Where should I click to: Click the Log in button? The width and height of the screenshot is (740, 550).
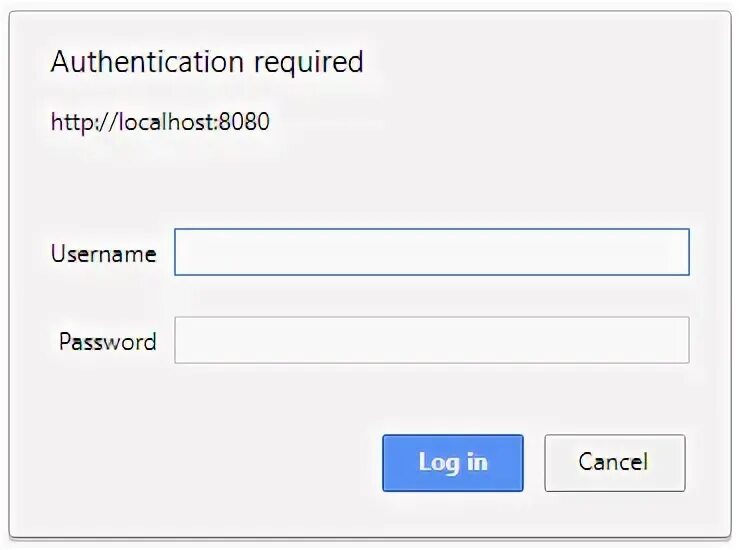[x=452, y=462]
